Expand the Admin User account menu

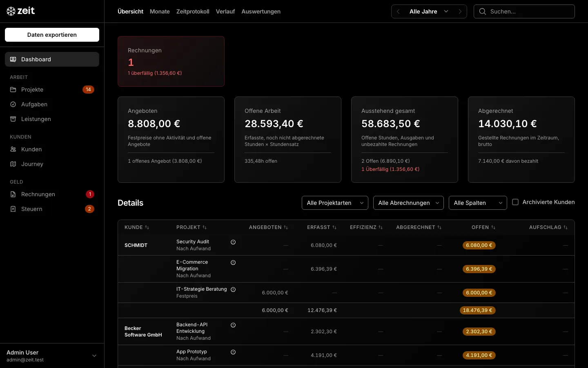point(52,356)
